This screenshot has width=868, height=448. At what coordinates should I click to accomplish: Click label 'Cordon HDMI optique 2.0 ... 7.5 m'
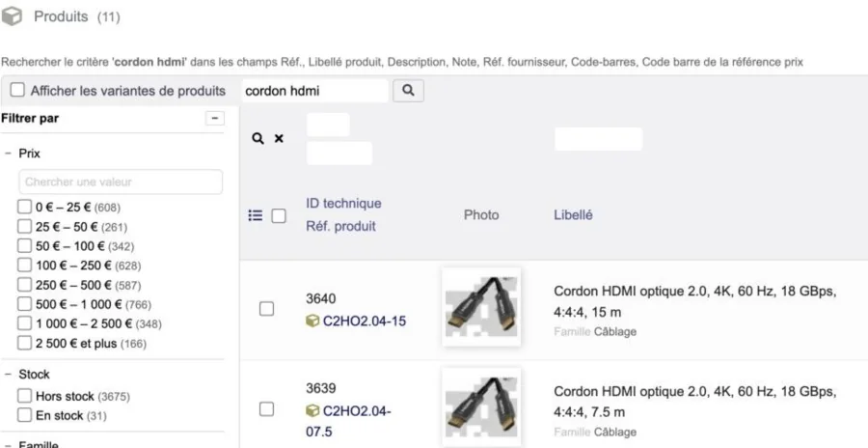pos(694,402)
